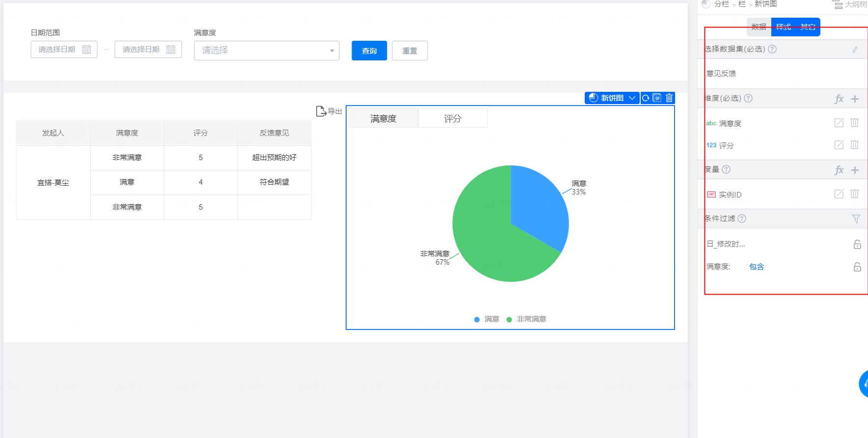Toggle the lock on 满意度 filter
The height and width of the screenshot is (438, 868).
click(857, 267)
